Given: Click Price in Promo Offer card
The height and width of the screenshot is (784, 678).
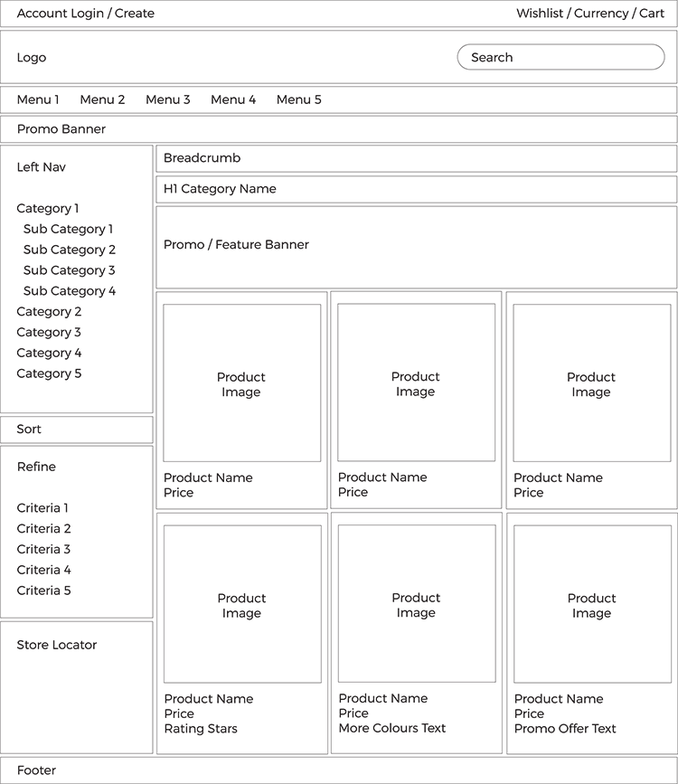Looking at the screenshot, I should 529,714.
